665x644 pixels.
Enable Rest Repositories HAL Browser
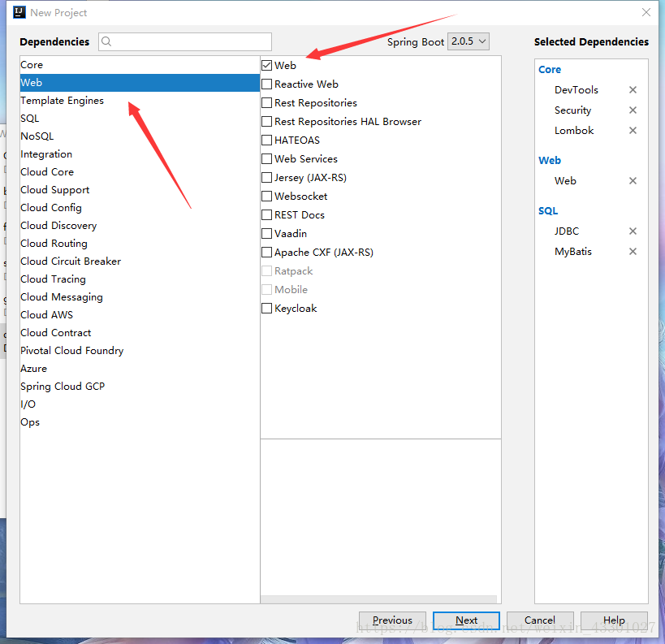(267, 121)
